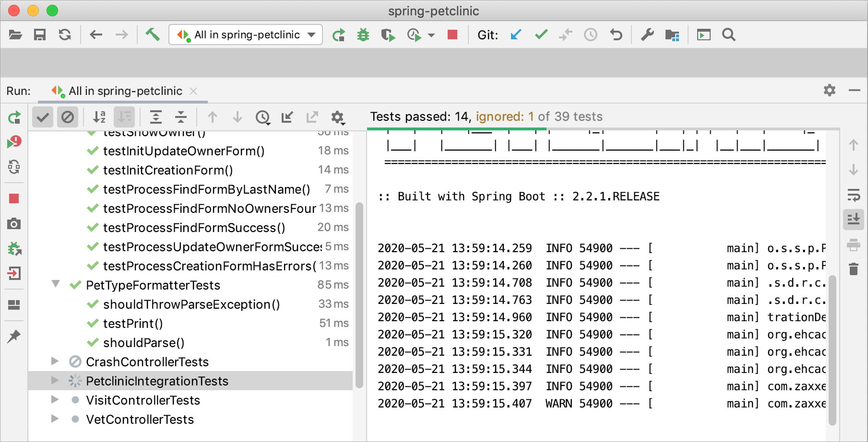The height and width of the screenshot is (442, 868).
Task: Show test history with the clock icon
Action: point(263,117)
